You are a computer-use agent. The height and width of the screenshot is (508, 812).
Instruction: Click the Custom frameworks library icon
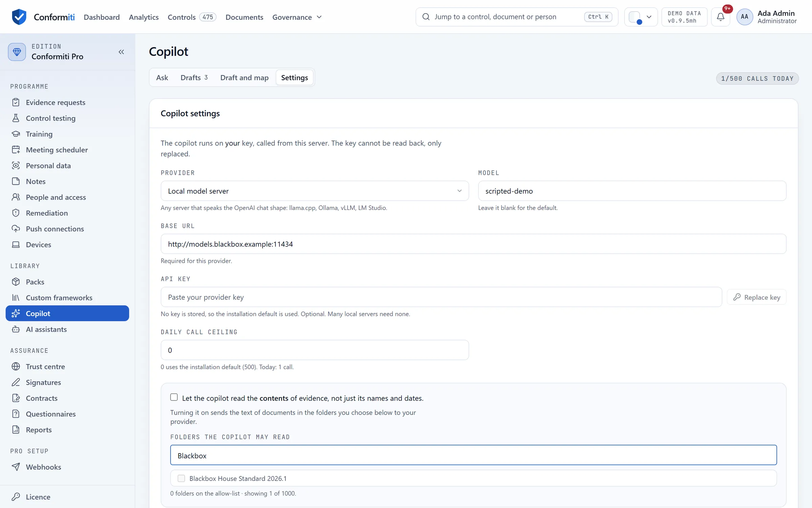(x=16, y=298)
